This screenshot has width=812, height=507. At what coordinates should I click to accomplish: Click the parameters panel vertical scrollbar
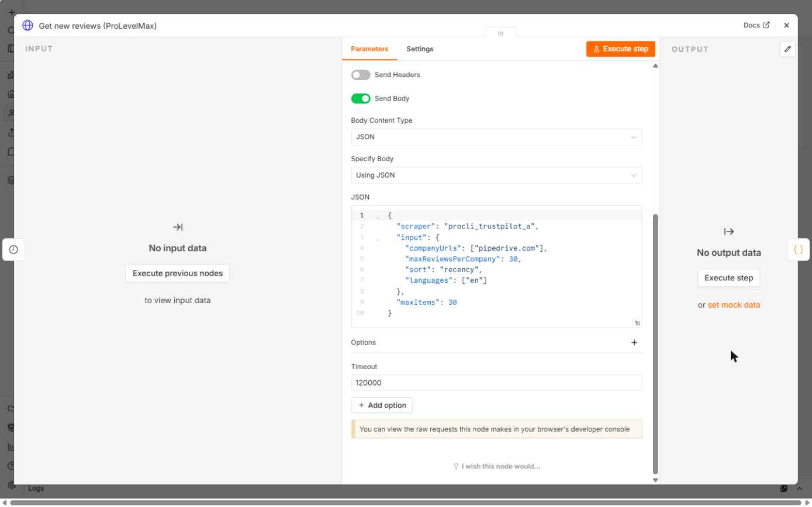(655, 344)
